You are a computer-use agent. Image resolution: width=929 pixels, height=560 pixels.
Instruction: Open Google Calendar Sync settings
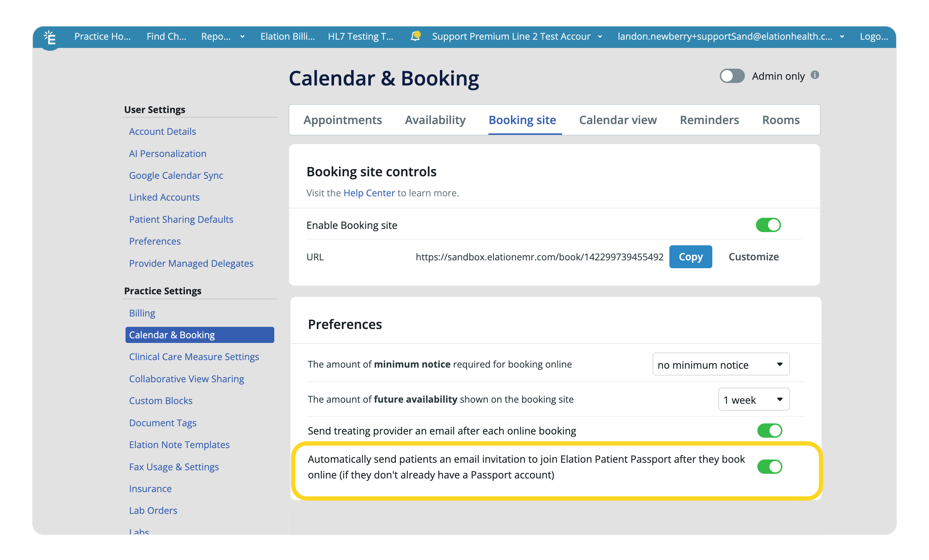pos(176,175)
